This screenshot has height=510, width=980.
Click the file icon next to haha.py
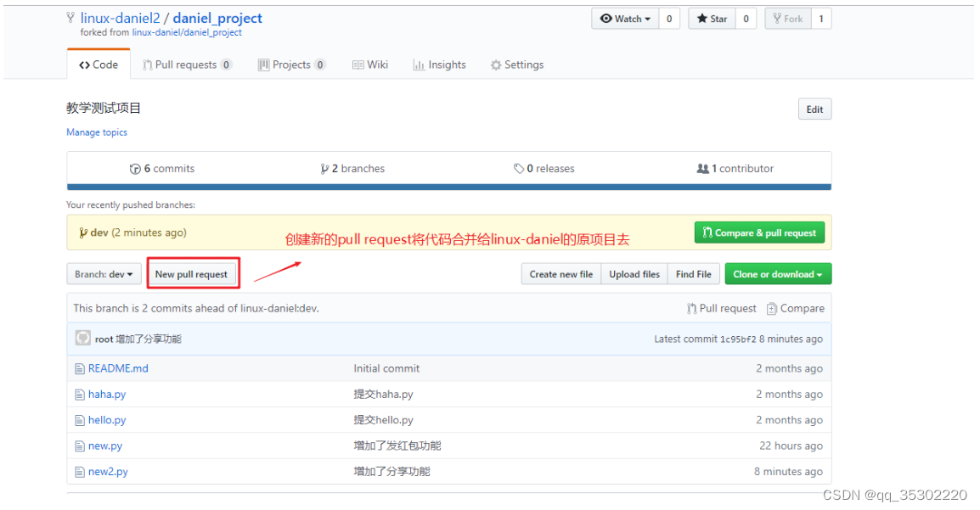[x=79, y=395]
